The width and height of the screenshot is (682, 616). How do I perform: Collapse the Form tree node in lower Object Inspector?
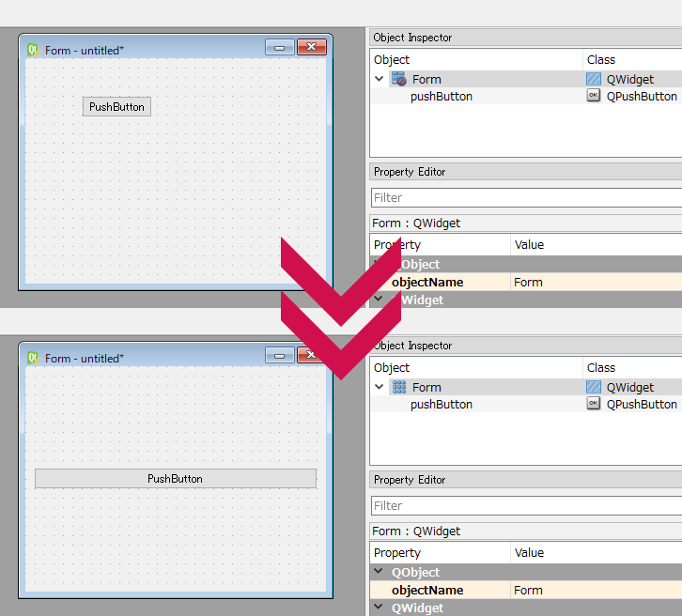tap(380, 388)
